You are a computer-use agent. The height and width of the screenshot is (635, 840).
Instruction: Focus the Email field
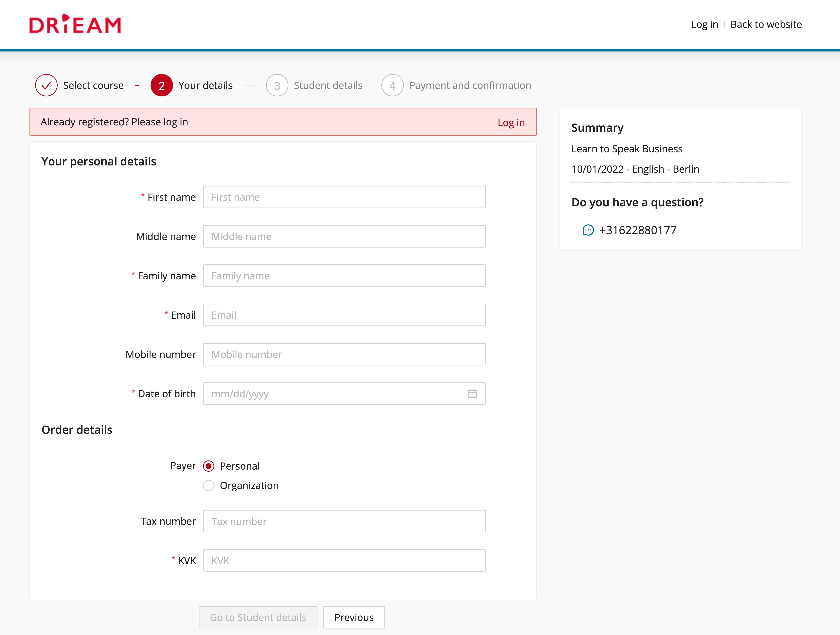point(344,315)
